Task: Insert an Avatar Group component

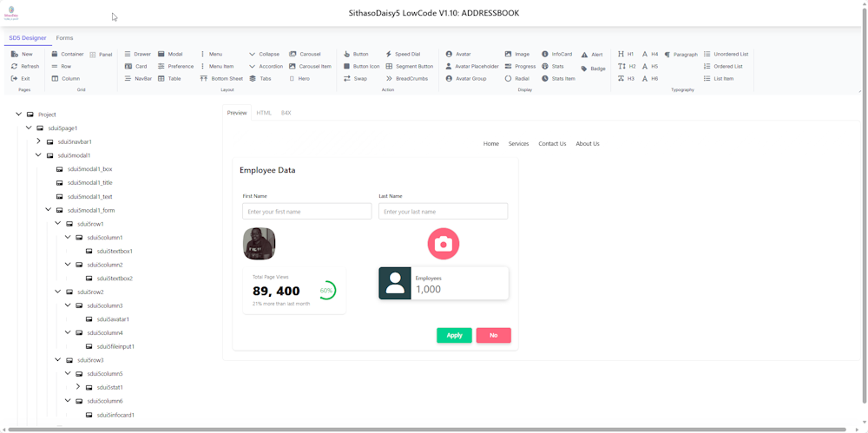Action: pos(465,79)
